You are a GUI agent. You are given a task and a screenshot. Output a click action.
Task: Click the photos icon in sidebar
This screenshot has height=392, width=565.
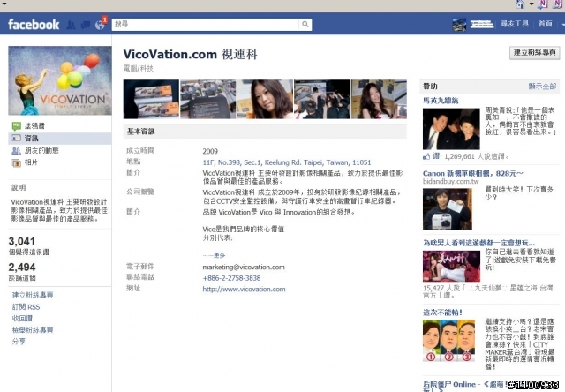click(x=16, y=162)
